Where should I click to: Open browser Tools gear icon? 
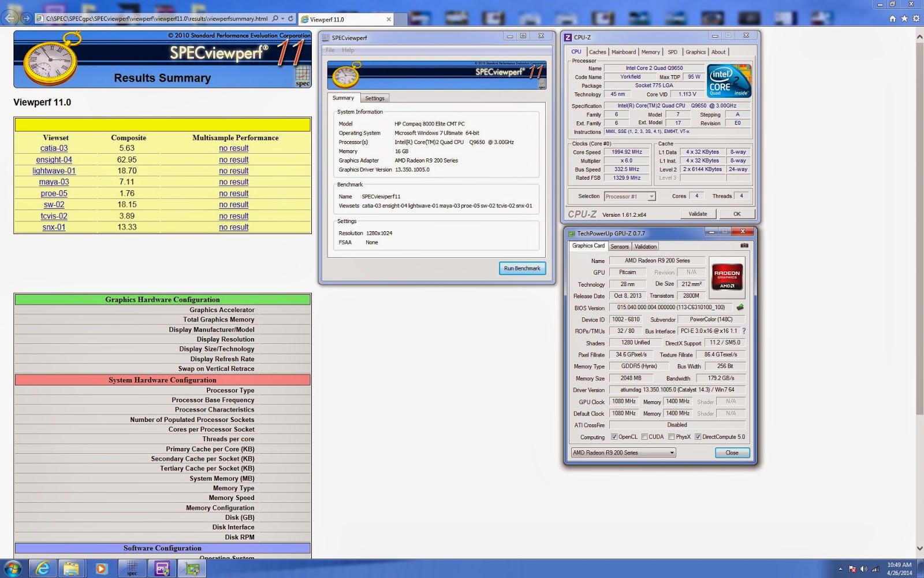pos(916,18)
